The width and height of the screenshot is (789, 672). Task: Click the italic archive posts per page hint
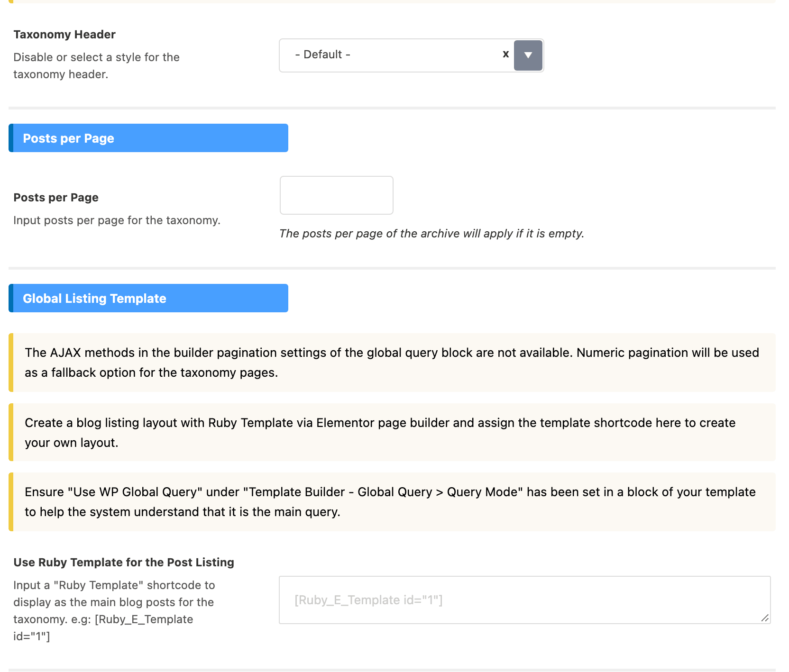click(x=431, y=234)
